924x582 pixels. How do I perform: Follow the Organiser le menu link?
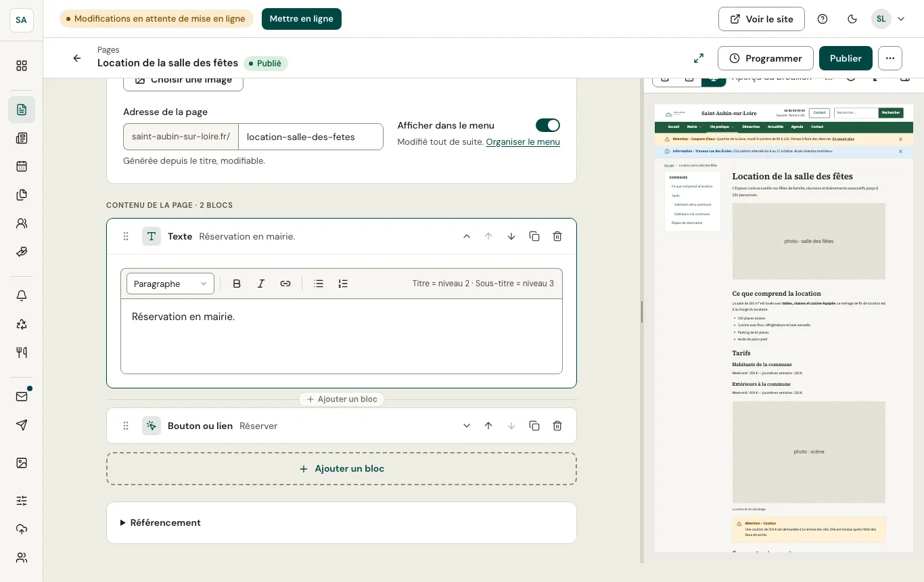(523, 141)
